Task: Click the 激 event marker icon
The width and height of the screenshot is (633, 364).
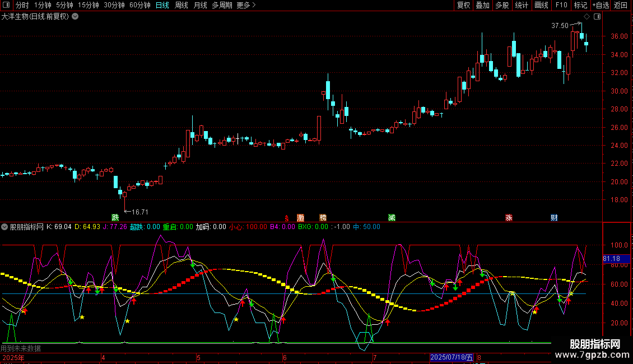Action: click(301, 217)
